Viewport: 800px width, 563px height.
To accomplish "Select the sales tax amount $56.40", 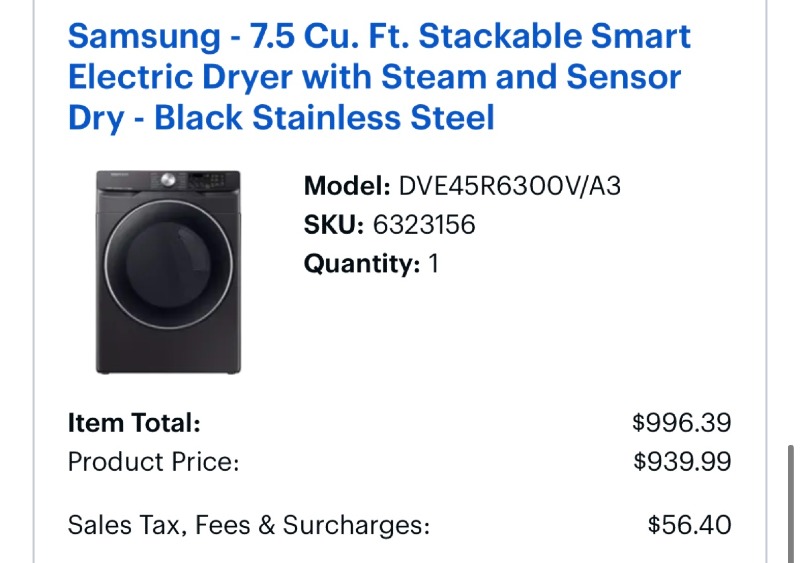I will pyautogui.click(x=689, y=524).
